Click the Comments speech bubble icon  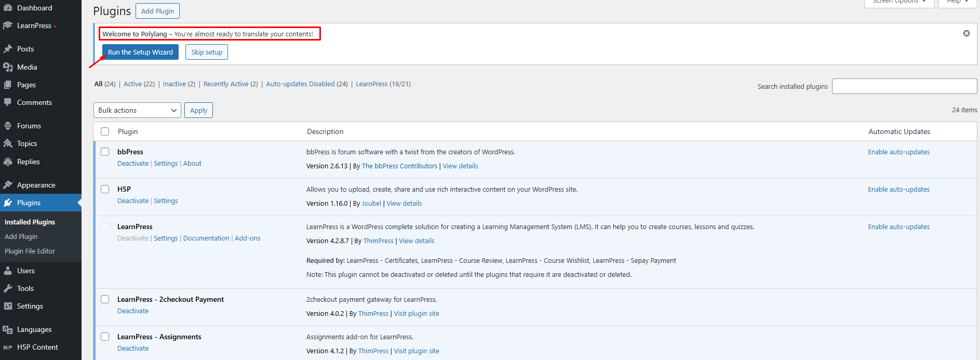8,102
